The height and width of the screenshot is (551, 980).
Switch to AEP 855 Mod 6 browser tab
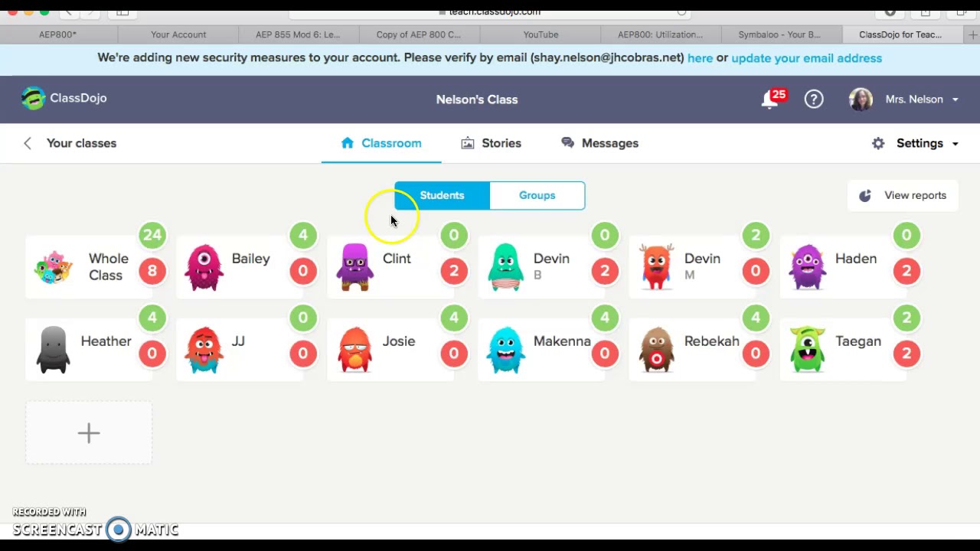[x=298, y=34]
